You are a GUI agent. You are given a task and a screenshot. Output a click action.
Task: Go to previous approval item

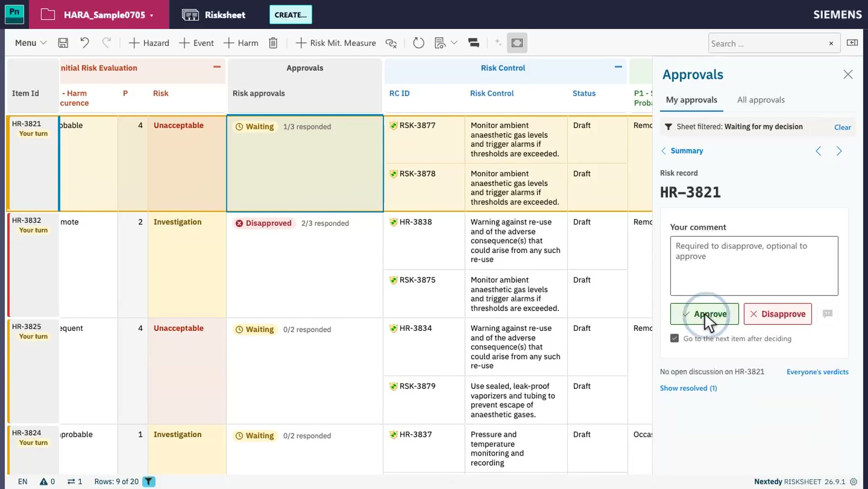tap(818, 151)
